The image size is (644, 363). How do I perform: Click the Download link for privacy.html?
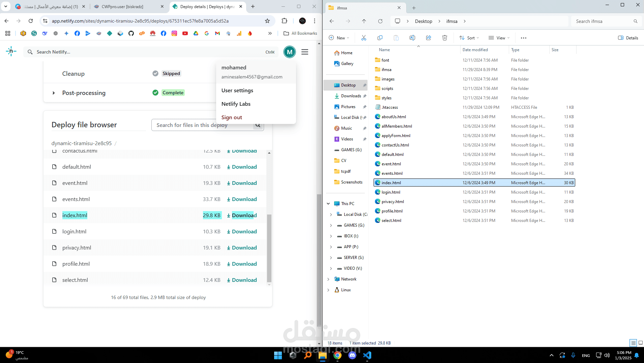pos(242,248)
